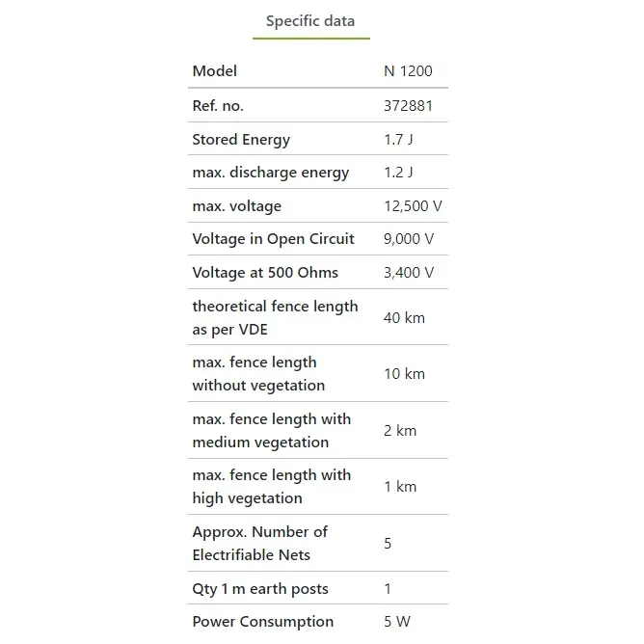Open the Specific data tab

(x=310, y=21)
